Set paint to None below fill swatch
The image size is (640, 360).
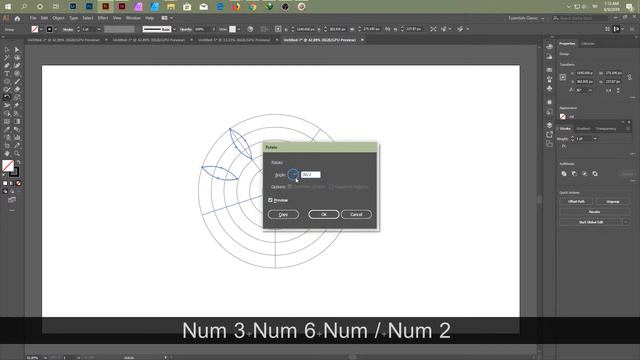tap(18, 184)
